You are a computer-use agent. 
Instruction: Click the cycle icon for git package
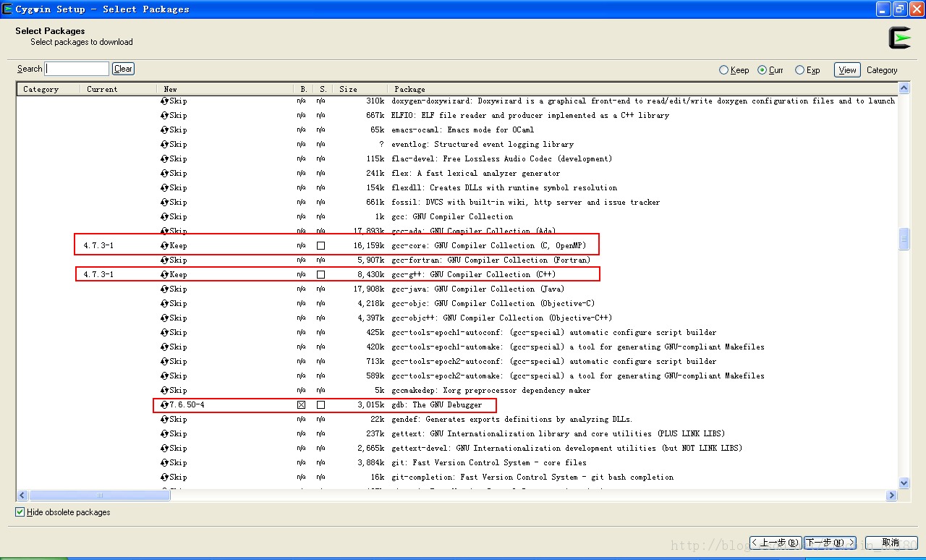[165, 462]
